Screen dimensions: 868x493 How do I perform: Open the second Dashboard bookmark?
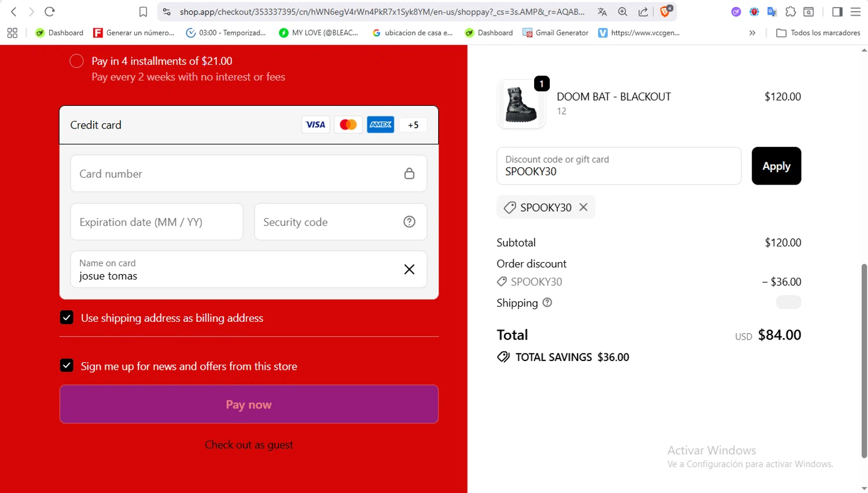[x=489, y=33]
